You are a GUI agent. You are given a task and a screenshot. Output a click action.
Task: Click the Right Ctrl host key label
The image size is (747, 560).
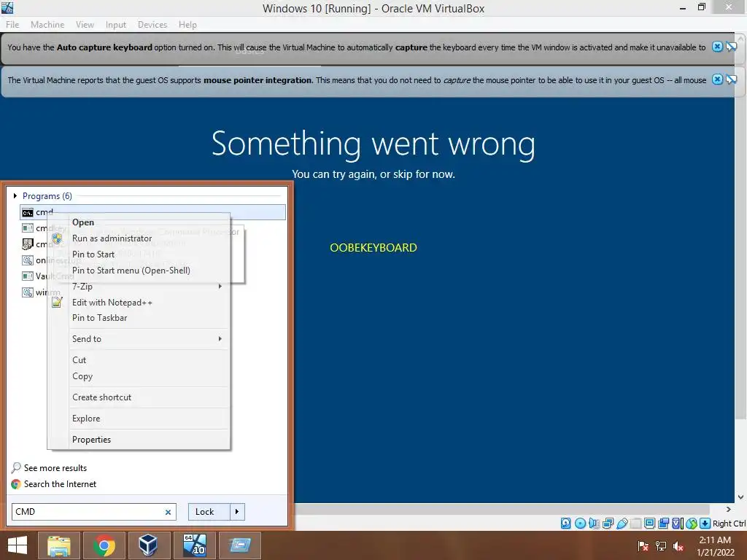729,524
